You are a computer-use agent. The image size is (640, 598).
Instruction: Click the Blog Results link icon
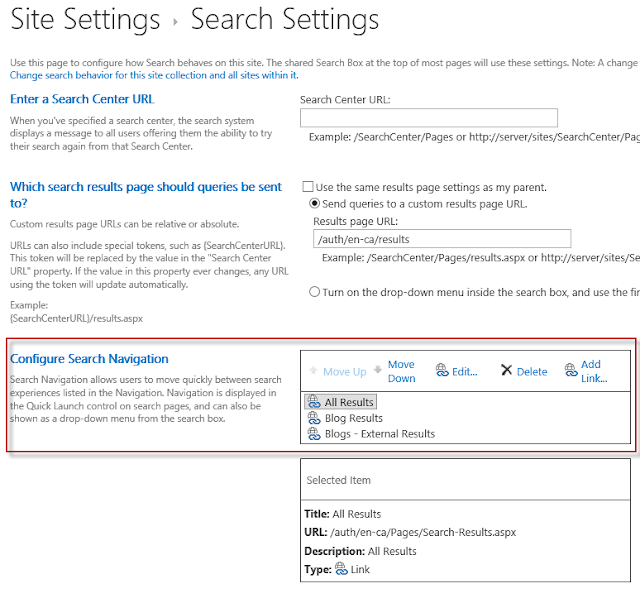(314, 418)
